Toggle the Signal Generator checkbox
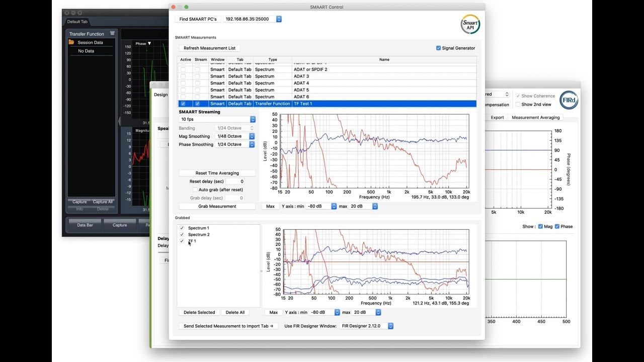The height and width of the screenshot is (362, 644). point(438,48)
